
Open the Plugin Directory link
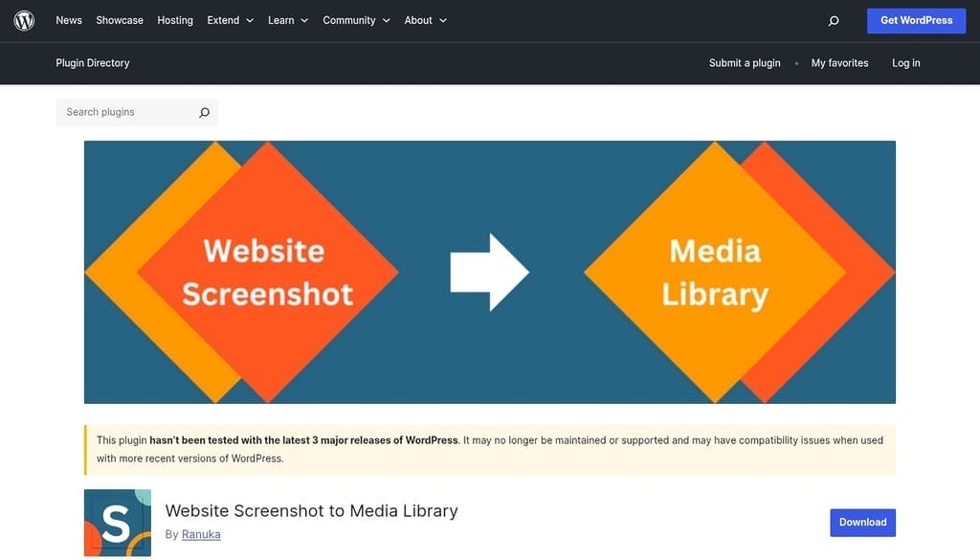tap(93, 63)
